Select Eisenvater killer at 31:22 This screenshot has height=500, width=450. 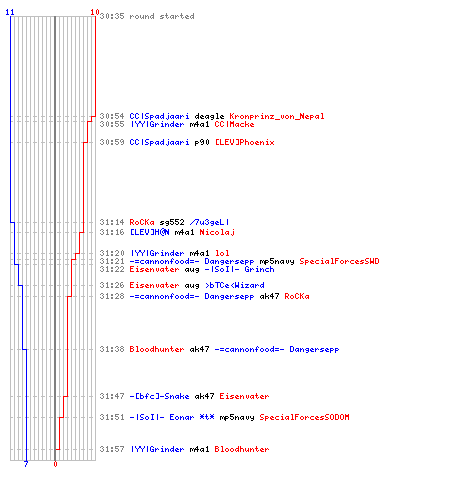[x=154, y=269]
